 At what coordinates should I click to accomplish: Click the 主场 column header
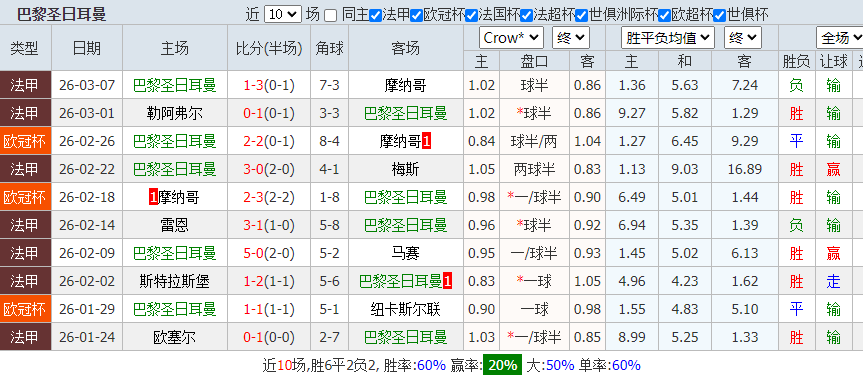pos(175,48)
